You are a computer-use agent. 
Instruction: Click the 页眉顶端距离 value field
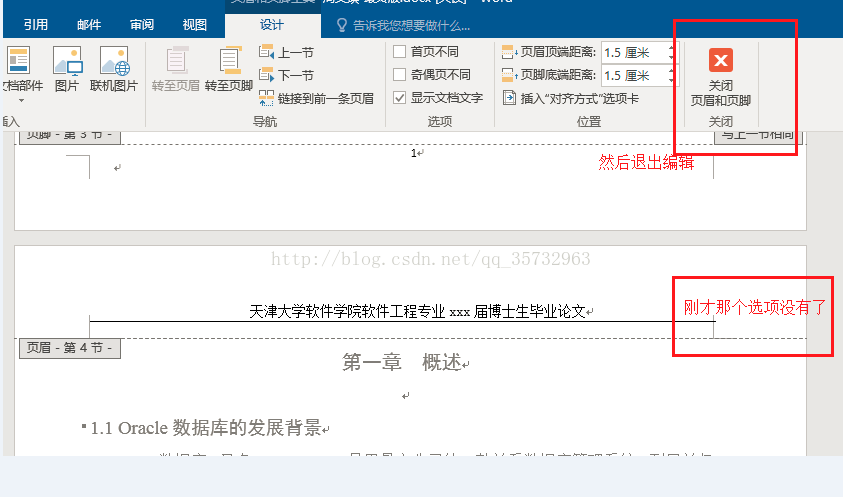[634, 53]
